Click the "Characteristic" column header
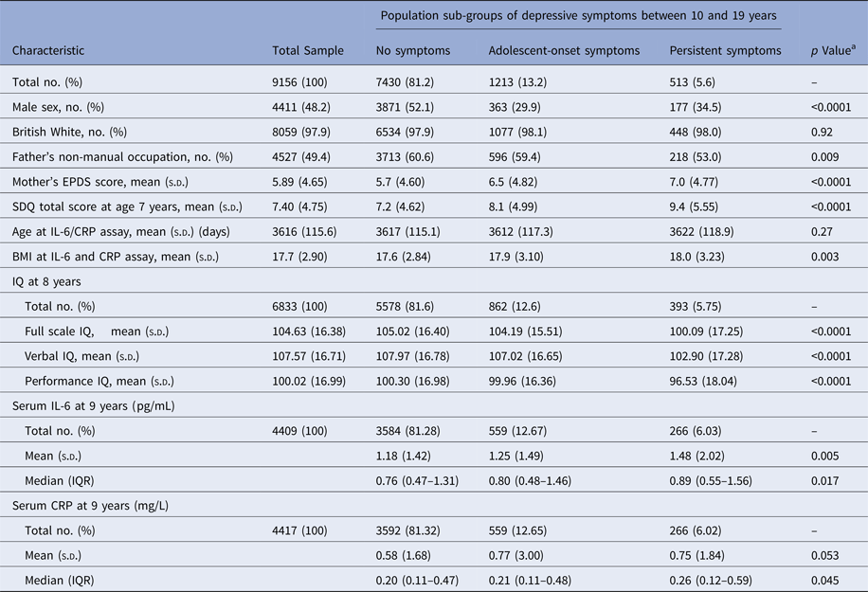Image resolution: width=868 pixels, height=592 pixels. click(x=48, y=50)
